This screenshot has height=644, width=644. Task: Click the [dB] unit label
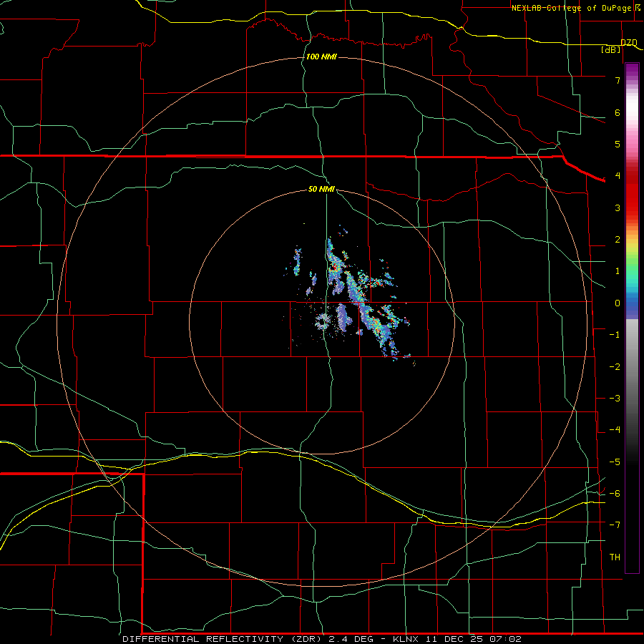coord(611,49)
